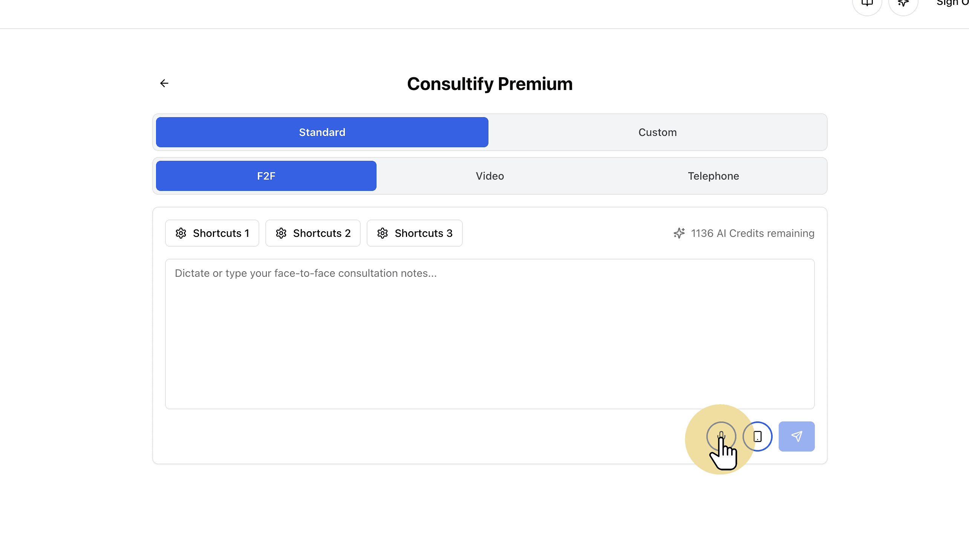The width and height of the screenshot is (969, 560).
Task: Click the consultation notes text area
Action: point(490,334)
